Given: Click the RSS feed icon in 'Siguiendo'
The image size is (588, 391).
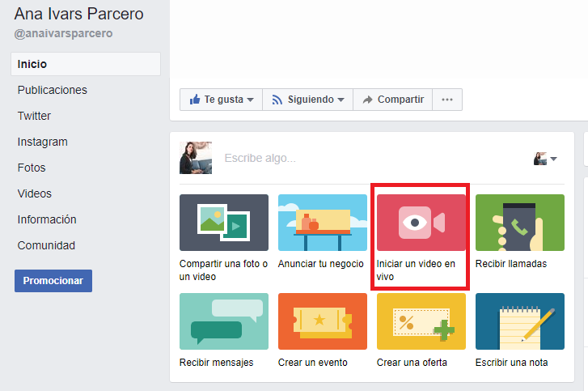Looking at the screenshot, I should tap(277, 100).
